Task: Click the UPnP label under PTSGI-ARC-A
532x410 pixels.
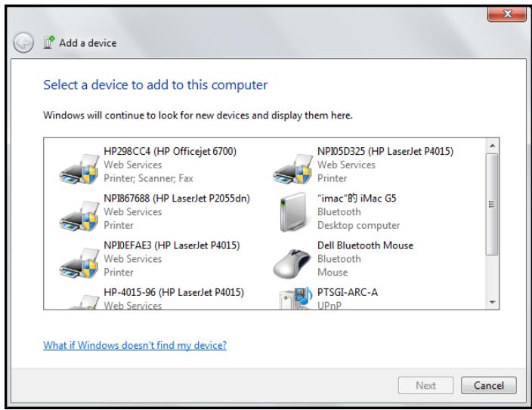Action: [329, 305]
